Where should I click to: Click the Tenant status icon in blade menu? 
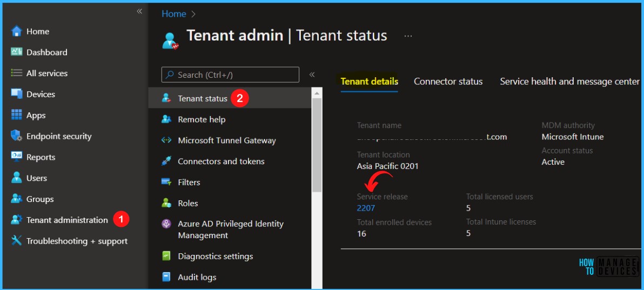166,98
